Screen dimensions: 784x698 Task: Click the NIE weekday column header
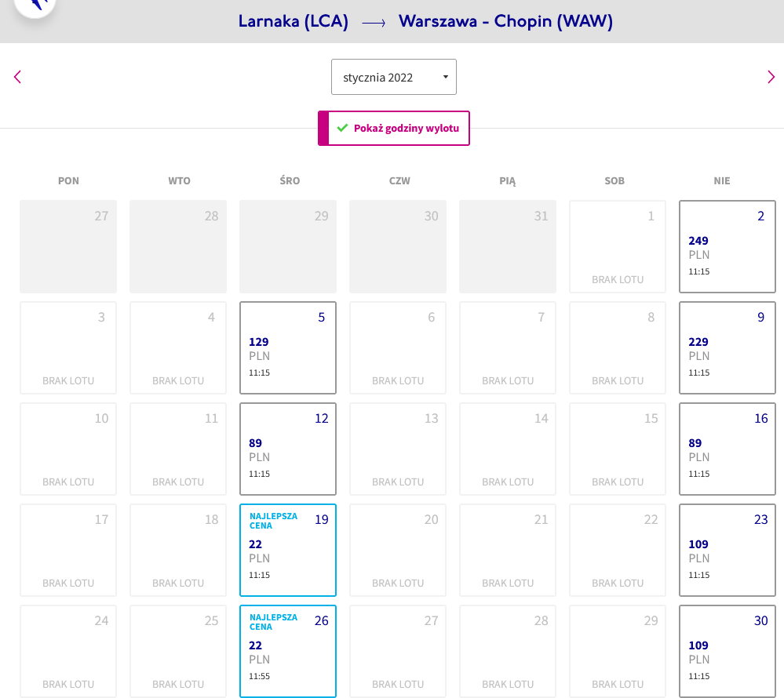click(x=721, y=181)
